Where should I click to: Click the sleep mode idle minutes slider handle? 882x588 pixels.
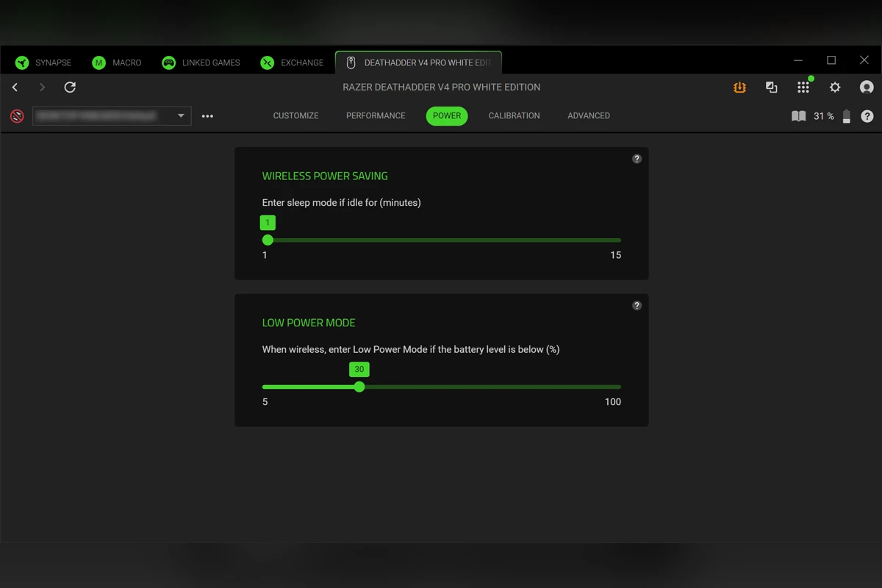[268, 240]
